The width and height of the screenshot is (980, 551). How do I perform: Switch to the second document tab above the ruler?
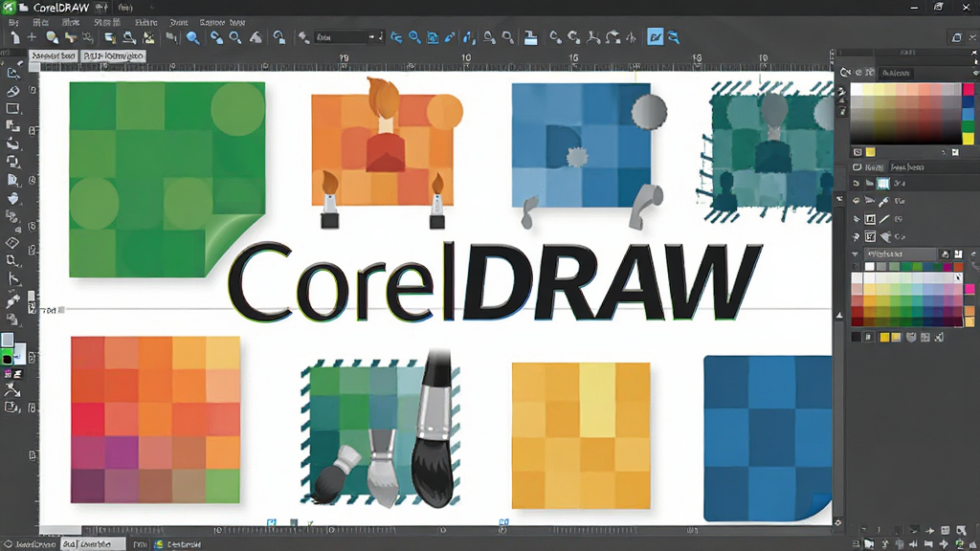pyautogui.click(x=113, y=55)
